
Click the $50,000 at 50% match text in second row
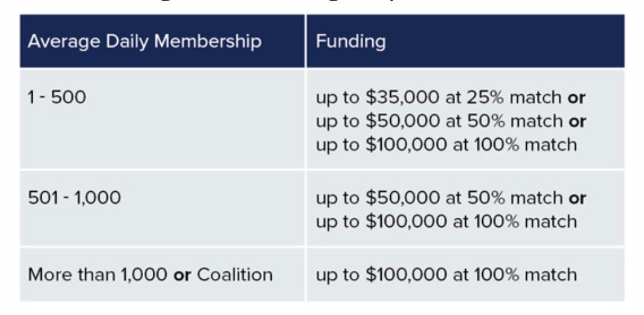coord(464,198)
